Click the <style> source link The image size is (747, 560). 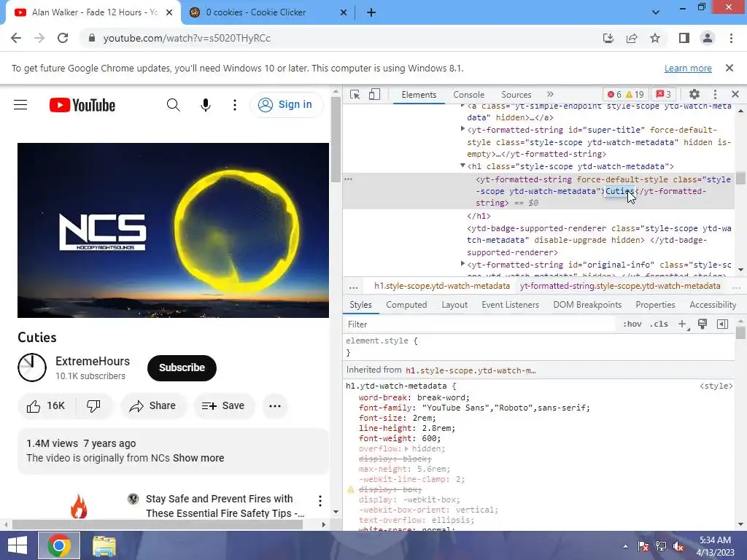click(716, 386)
